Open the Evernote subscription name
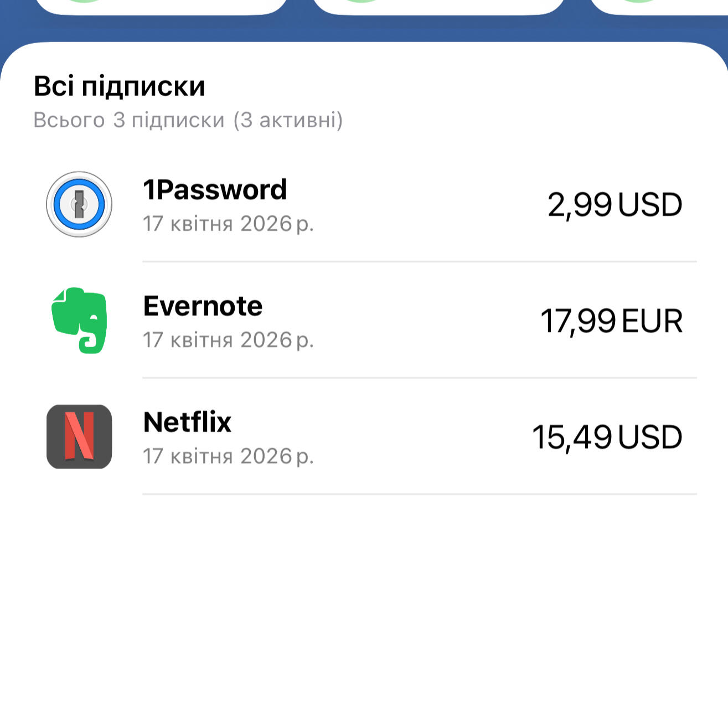Screen dimensions: 728x728 (203, 306)
